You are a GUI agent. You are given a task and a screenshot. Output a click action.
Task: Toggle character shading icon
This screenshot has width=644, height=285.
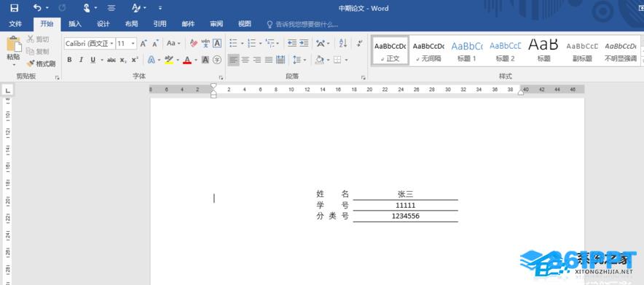pyautogui.click(x=205, y=60)
